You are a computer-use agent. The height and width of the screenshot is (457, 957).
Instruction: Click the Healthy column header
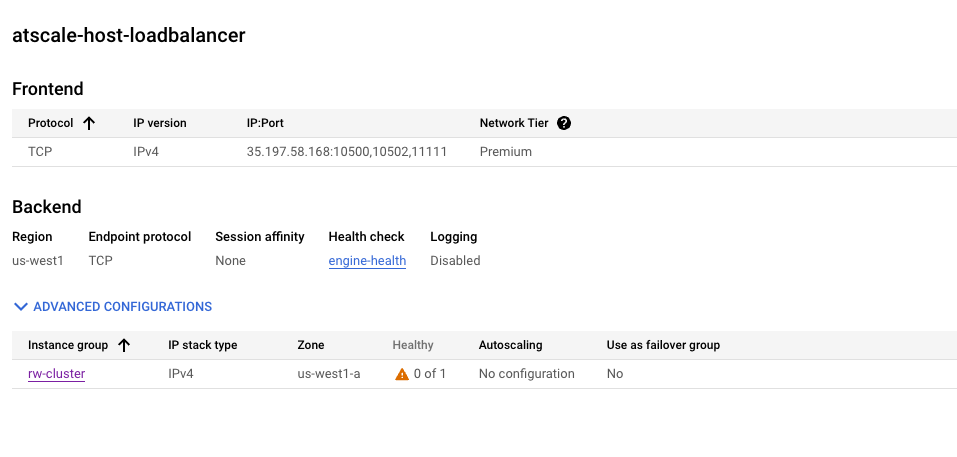pyautogui.click(x=413, y=345)
